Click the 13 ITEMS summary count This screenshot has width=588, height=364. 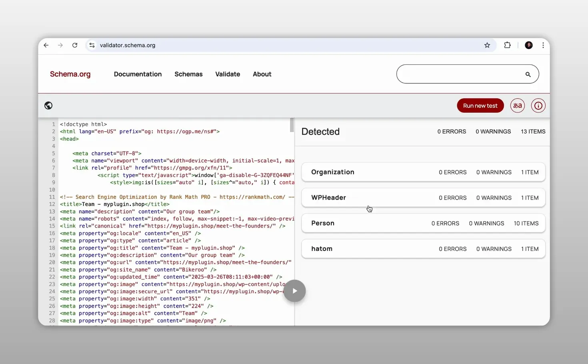(x=533, y=132)
